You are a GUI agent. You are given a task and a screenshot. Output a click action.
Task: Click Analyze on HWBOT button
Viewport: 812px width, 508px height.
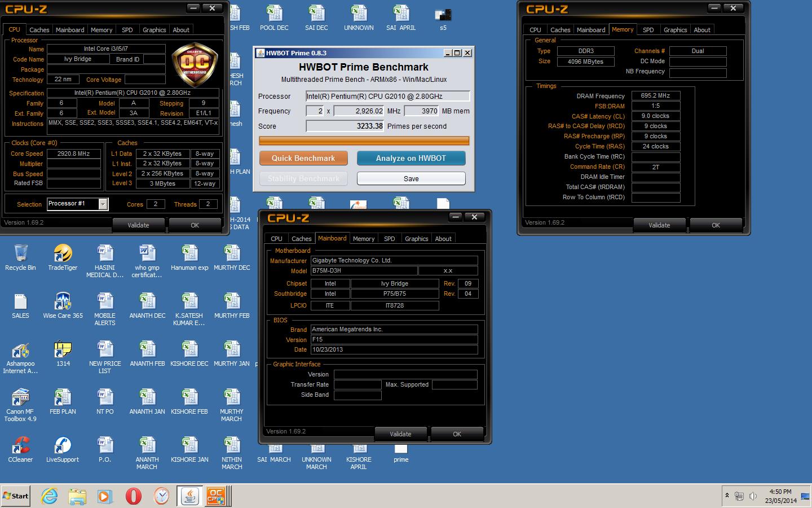point(411,158)
